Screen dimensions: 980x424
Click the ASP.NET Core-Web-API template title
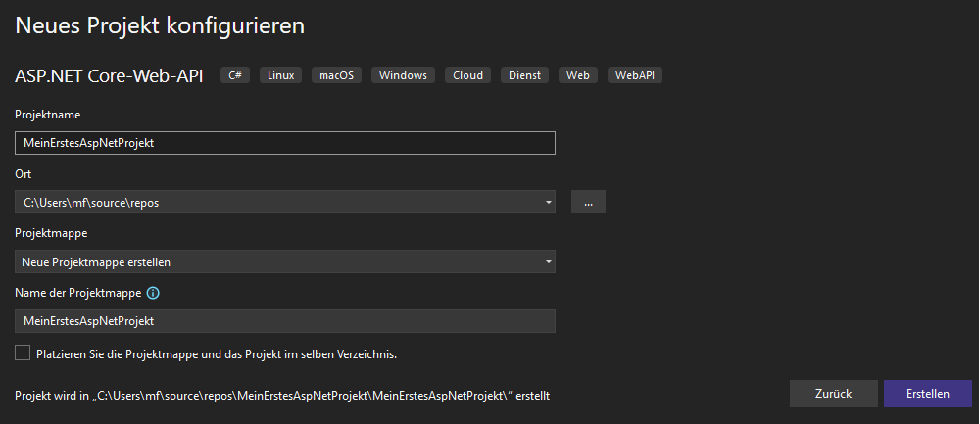109,75
